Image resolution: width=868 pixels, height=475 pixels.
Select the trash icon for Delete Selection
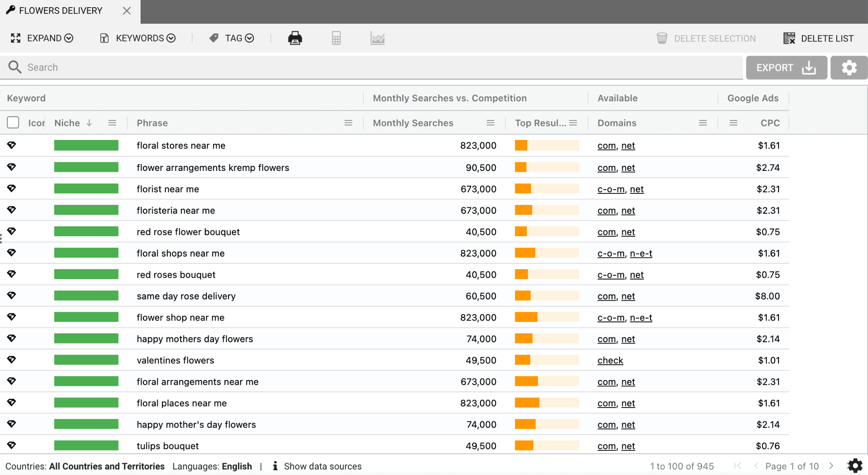[x=661, y=38]
